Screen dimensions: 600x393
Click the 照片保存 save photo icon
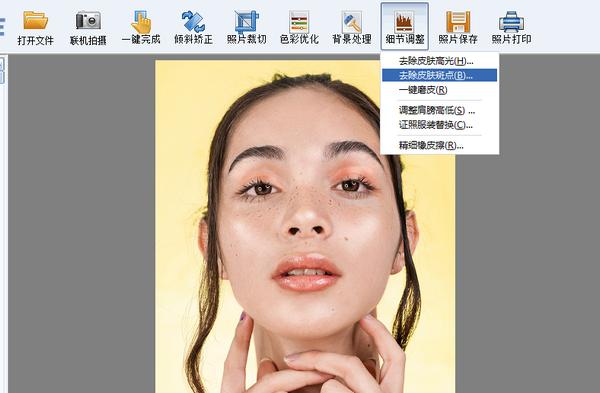pyautogui.click(x=458, y=28)
